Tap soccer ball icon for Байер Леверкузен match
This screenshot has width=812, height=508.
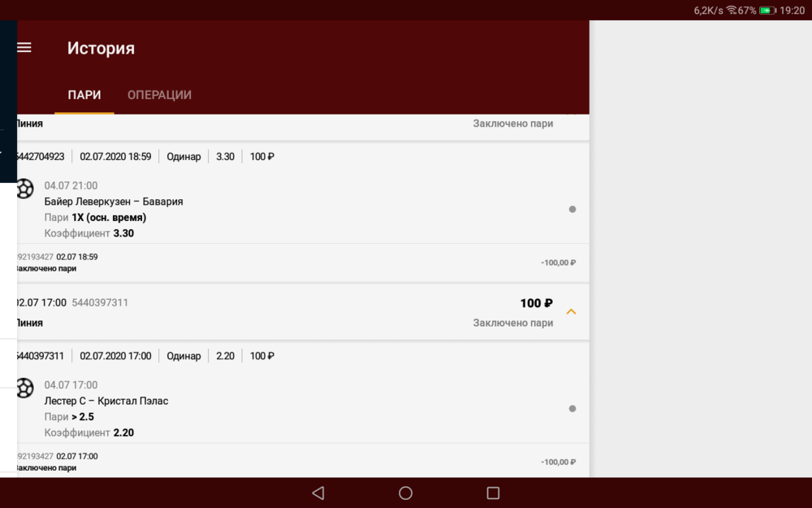click(24, 189)
